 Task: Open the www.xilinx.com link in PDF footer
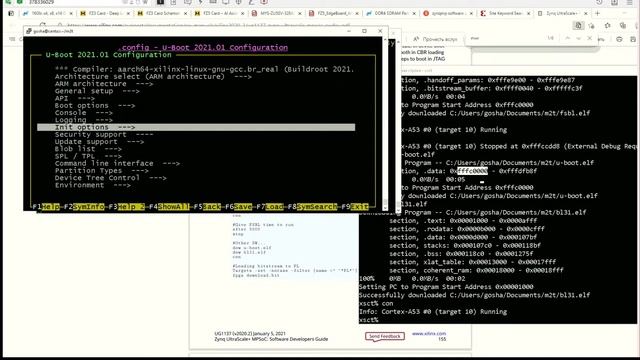[x=429, y=333]
